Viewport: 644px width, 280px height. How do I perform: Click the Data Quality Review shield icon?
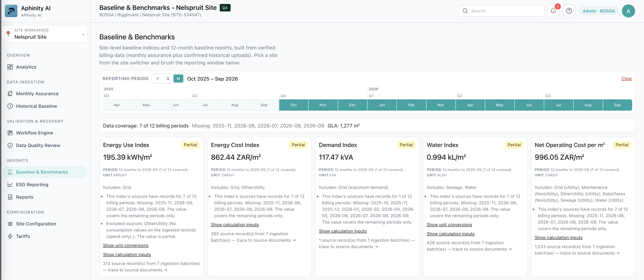(x=10, y=145)
